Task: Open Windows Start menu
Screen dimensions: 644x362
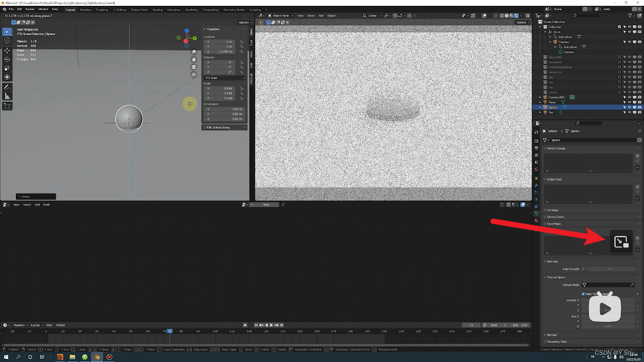Action: coord(6,357)
